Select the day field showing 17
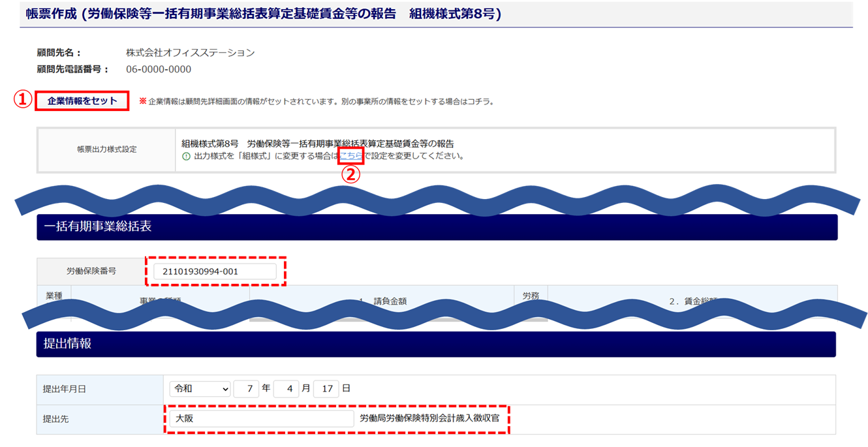Viewport: 868px width, 447px height. (326, 389)
